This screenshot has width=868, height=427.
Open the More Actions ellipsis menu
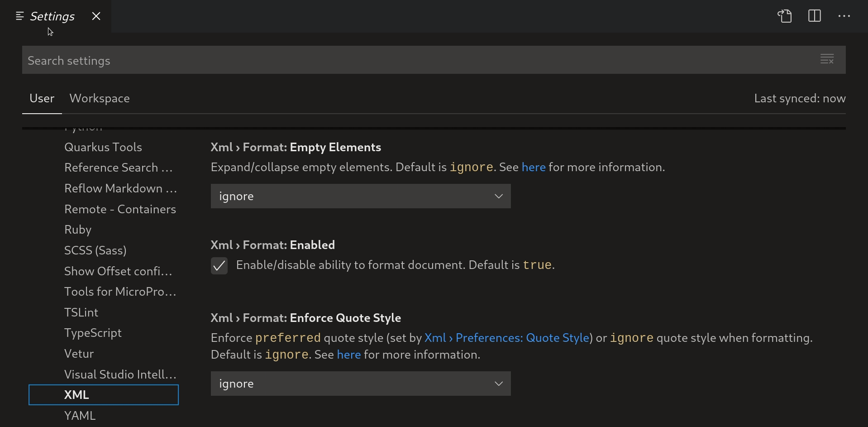coord(845,16)
